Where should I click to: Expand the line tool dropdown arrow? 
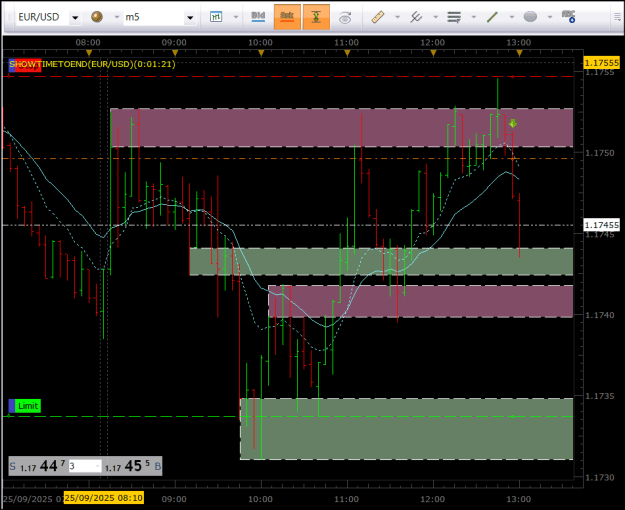pos(512,17)
